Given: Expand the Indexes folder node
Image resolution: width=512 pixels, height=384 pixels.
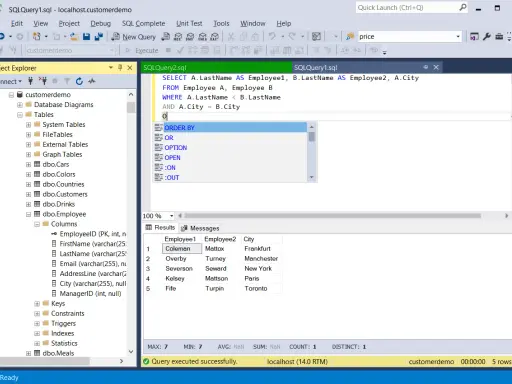Looking at the screenshot, I should [x=37, y=333].
